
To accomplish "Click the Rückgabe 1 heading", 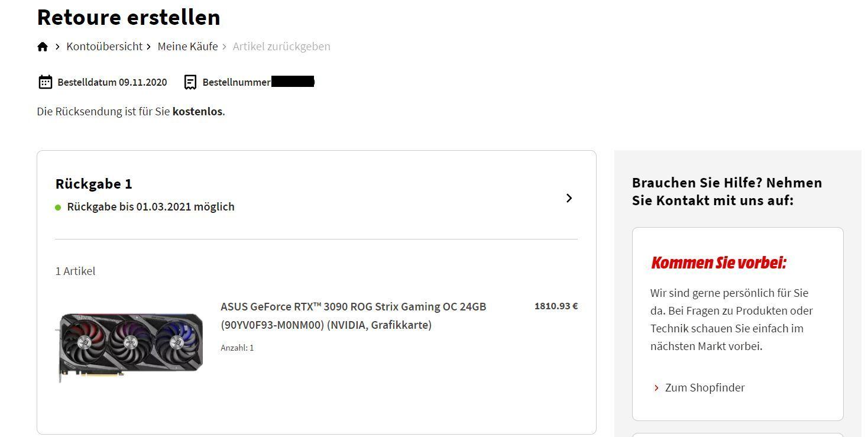I will click(x=93, y=184).
